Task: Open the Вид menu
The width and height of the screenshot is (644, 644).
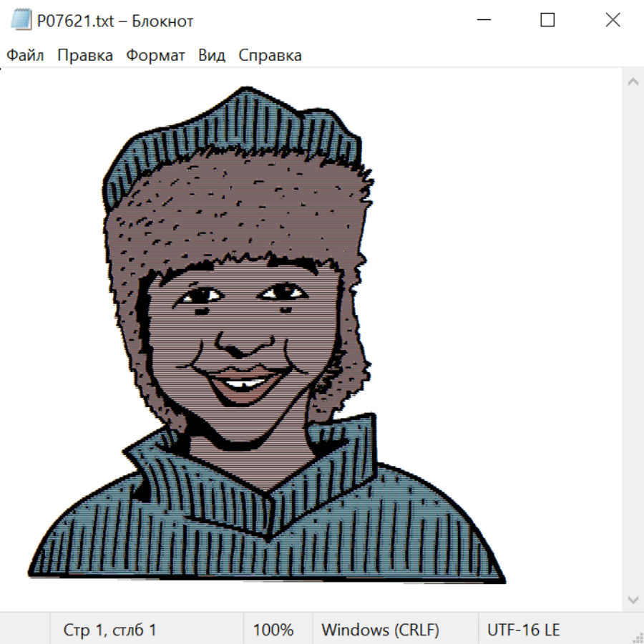Action: (212, 56)
